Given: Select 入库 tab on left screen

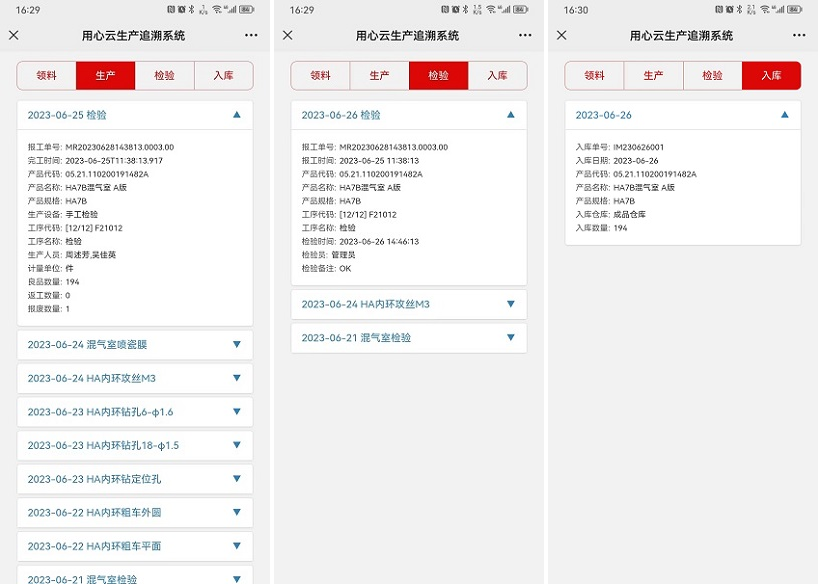Looking at the screenshot, I should [224, 75].
